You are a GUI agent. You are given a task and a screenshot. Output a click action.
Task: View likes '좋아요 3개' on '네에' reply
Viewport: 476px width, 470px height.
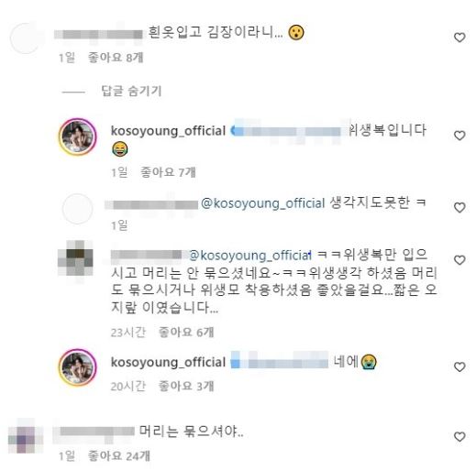pyautogui.click(x=186, y=387)
